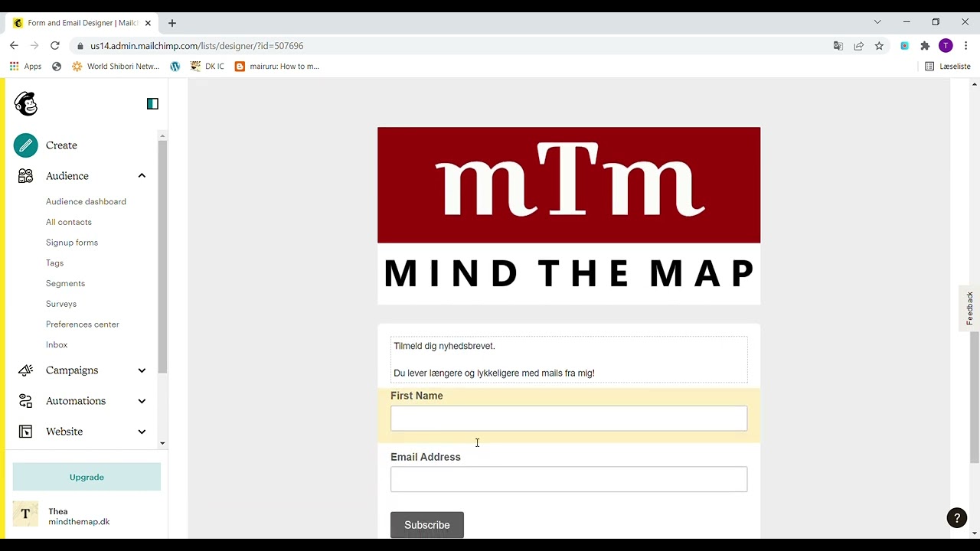Click the First Name input field
This screenshot has height=551, width=980.
pyautogui.click(x=569, y=419)
